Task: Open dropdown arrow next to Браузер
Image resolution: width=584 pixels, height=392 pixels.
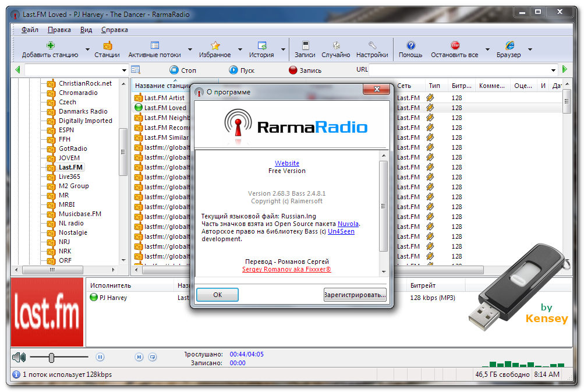Action: pyautogui.click(x=530, y=50)
